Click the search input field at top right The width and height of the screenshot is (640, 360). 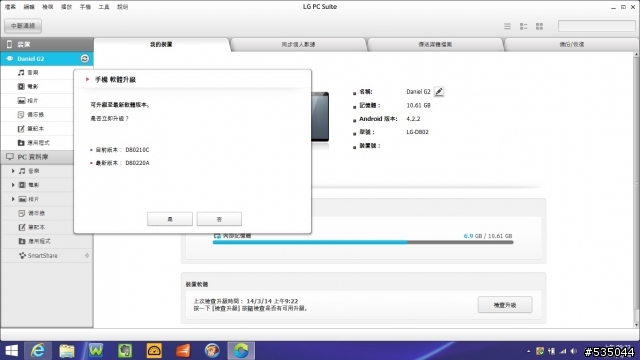tap(597, 26)
